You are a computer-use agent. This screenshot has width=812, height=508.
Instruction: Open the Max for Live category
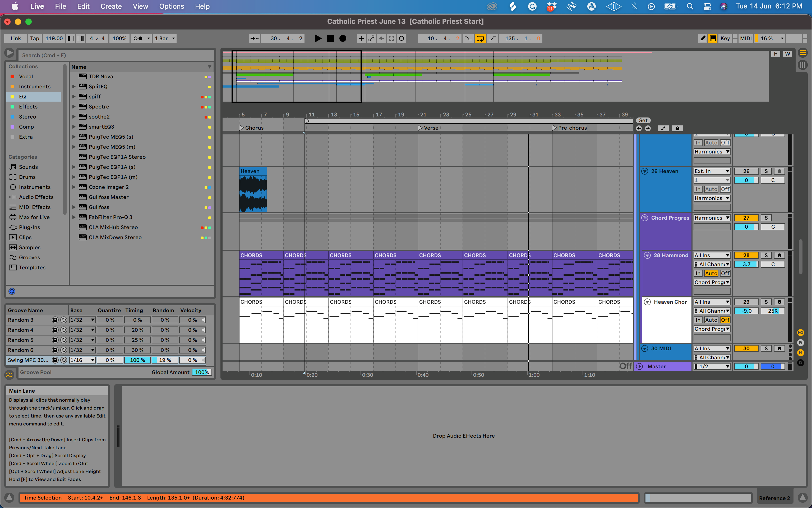point(34,217)
